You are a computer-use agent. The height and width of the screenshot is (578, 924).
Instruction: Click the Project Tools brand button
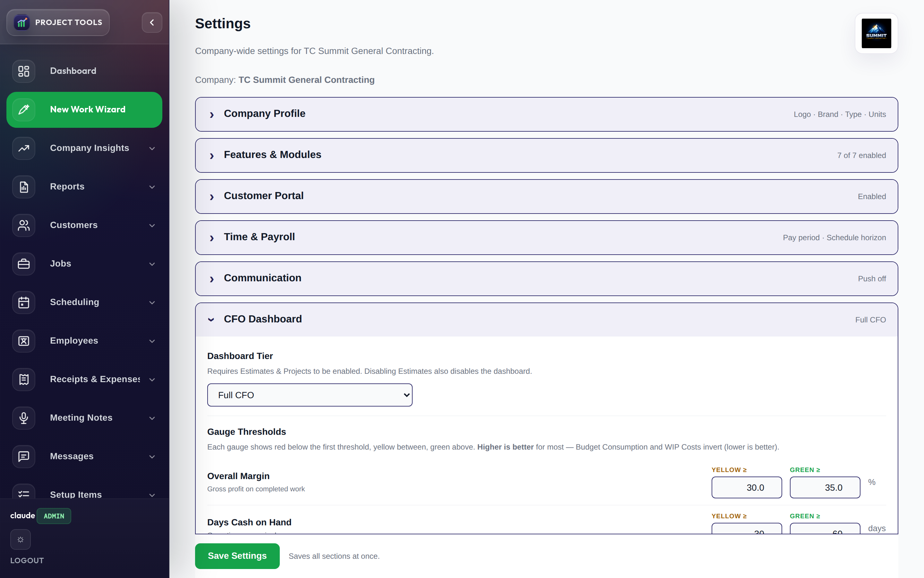(x=58, y=22)
